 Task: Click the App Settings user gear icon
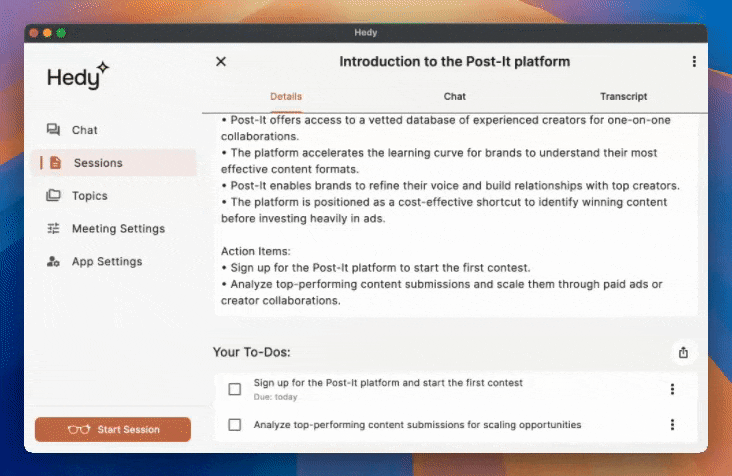tap(54, 262)
